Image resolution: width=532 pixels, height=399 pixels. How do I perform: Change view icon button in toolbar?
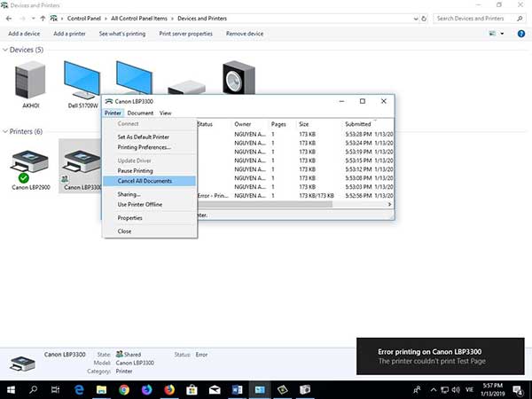point(492,34)
